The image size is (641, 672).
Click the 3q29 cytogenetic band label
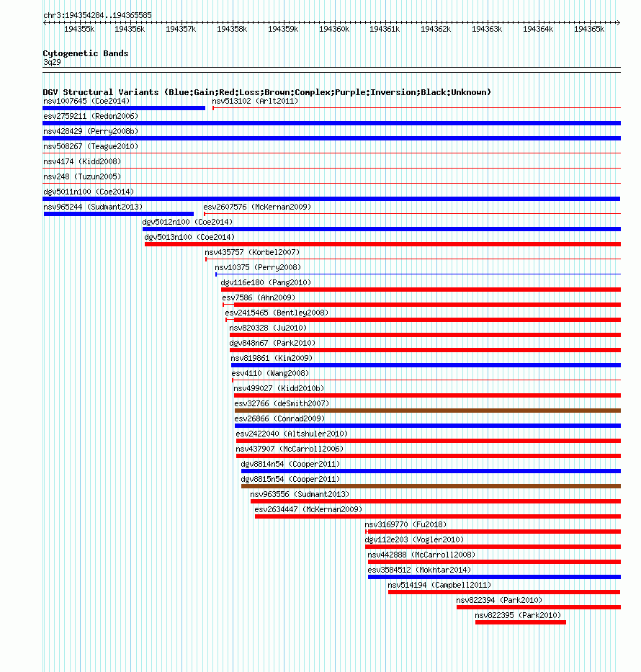click(53, 62)
